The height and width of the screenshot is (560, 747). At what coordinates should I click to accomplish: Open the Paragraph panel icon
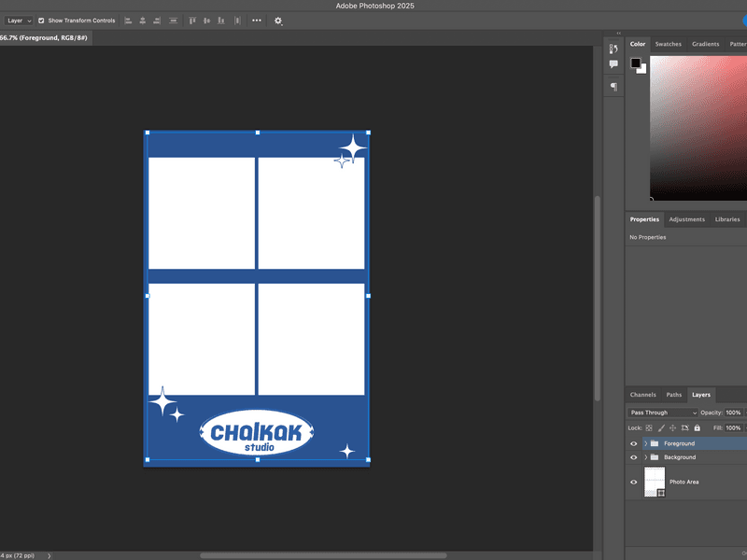pos(613,87)
